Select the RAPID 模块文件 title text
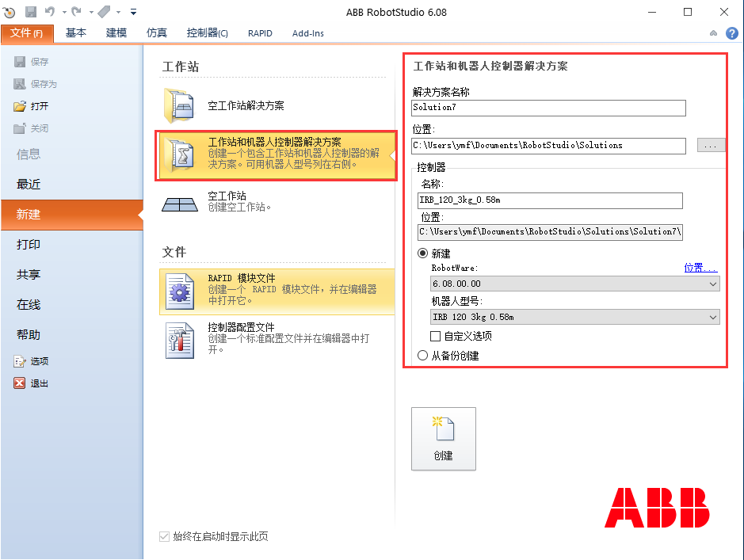This screenshot has height=560, width=744. (242, 278)
